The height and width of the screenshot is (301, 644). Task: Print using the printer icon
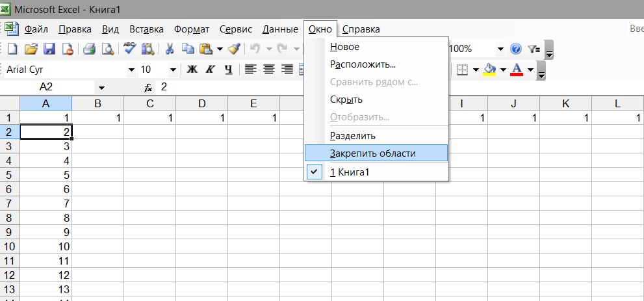pyautogui.click(x=89, y=49)
